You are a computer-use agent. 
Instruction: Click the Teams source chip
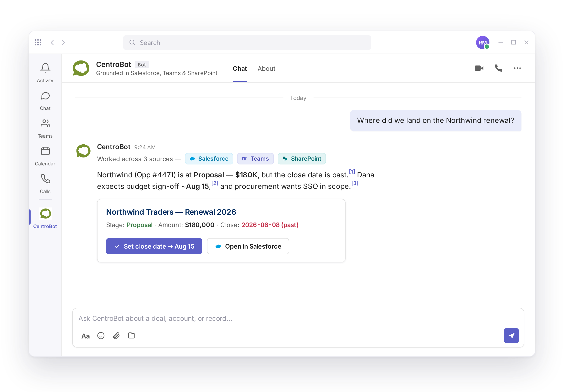[x=255, y=159]
